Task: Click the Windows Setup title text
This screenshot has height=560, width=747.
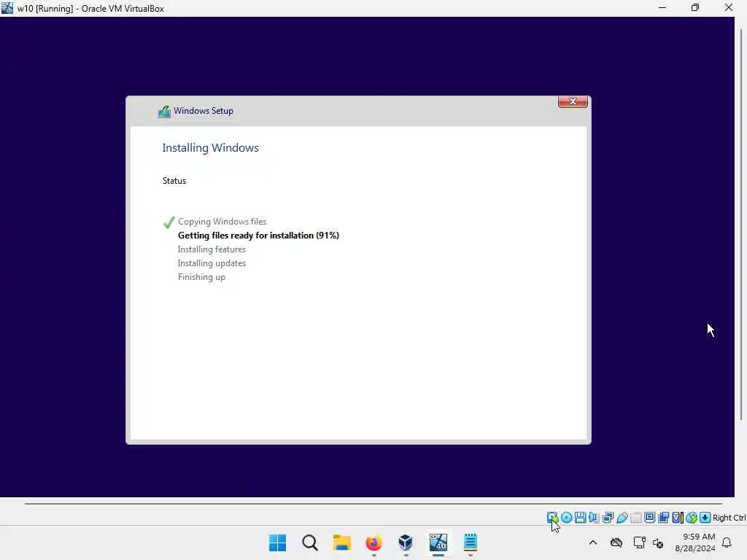Action: click(x=204, y=111)
